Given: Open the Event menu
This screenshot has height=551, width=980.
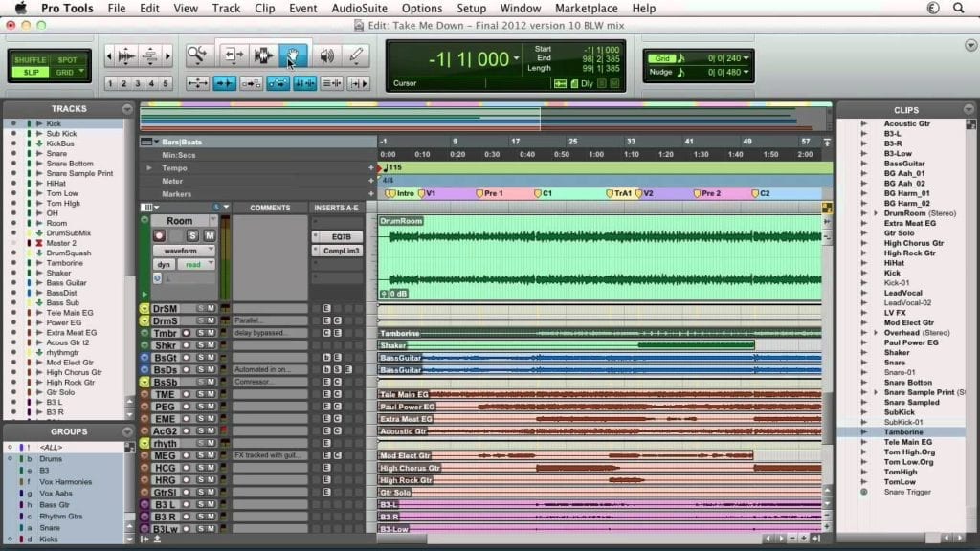Looking at the screenshot, I should pos(303,8).
